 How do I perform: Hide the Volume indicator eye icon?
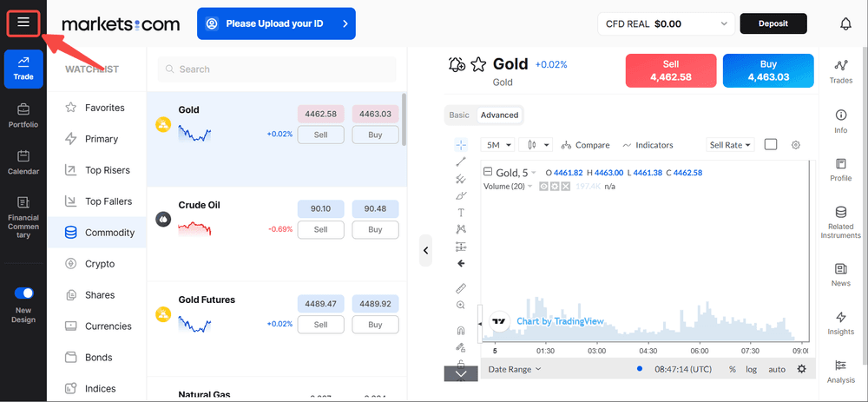pos(544,187)
